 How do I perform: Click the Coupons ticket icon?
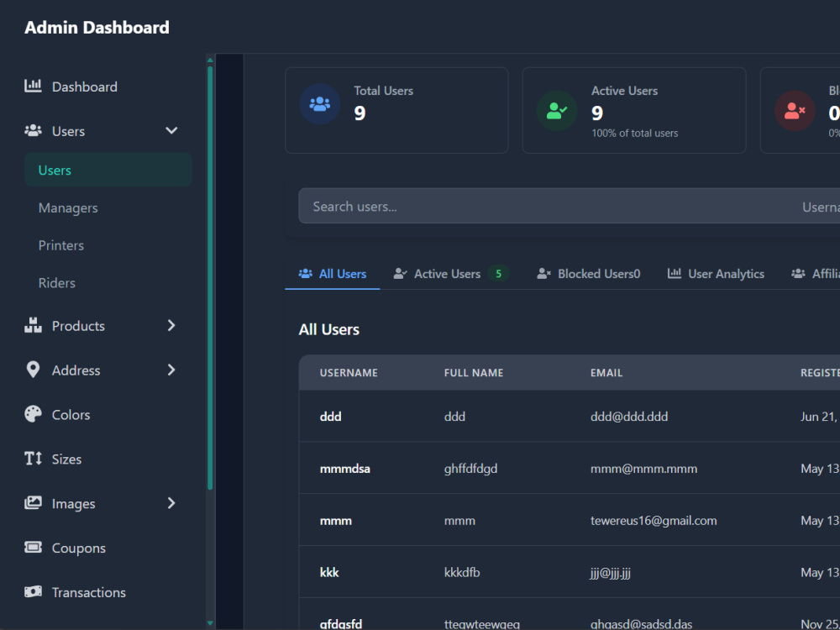(x=33, y=548)
